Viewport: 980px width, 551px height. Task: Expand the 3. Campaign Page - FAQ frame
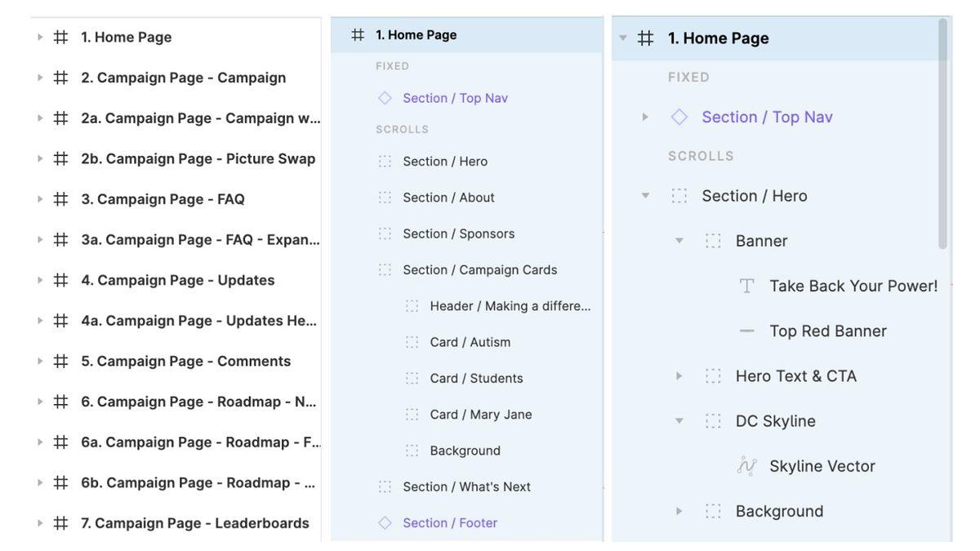pyautogui.click(x=39, y=199)
